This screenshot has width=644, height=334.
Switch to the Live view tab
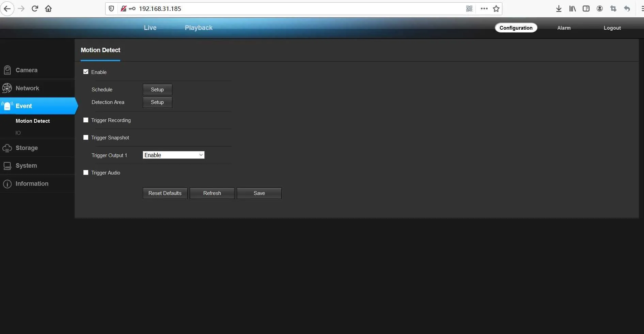point(150,28)
